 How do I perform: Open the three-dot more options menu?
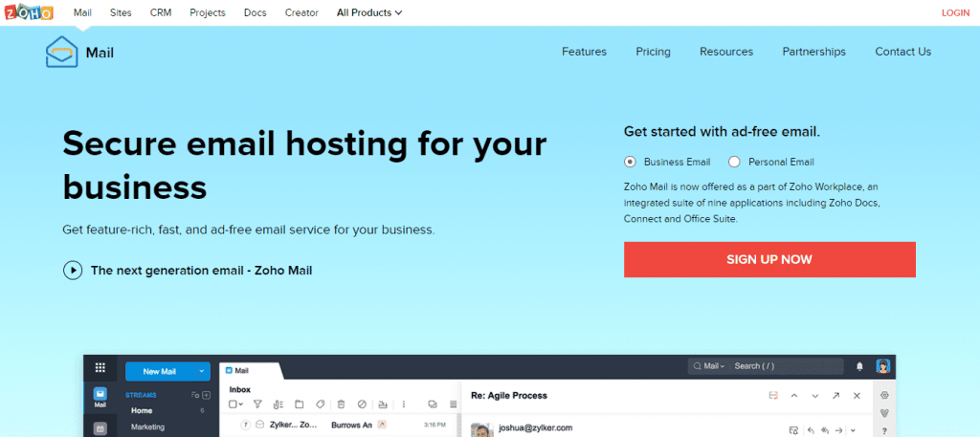pos(404,404)
